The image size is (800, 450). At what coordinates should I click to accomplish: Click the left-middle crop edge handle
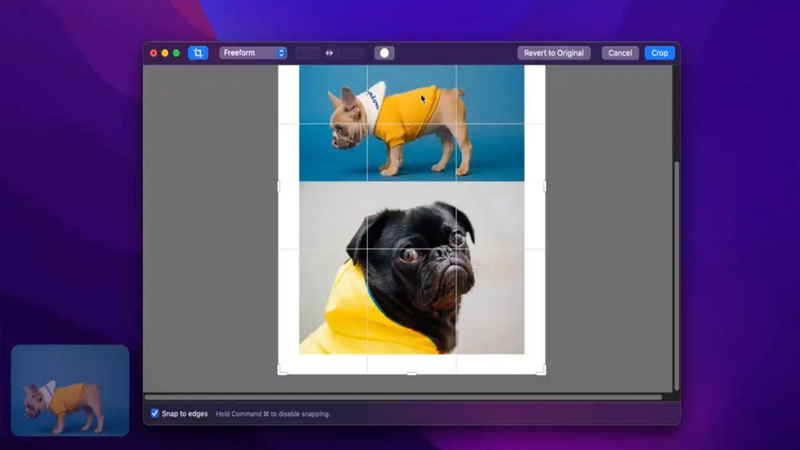(x=279, y=186)
